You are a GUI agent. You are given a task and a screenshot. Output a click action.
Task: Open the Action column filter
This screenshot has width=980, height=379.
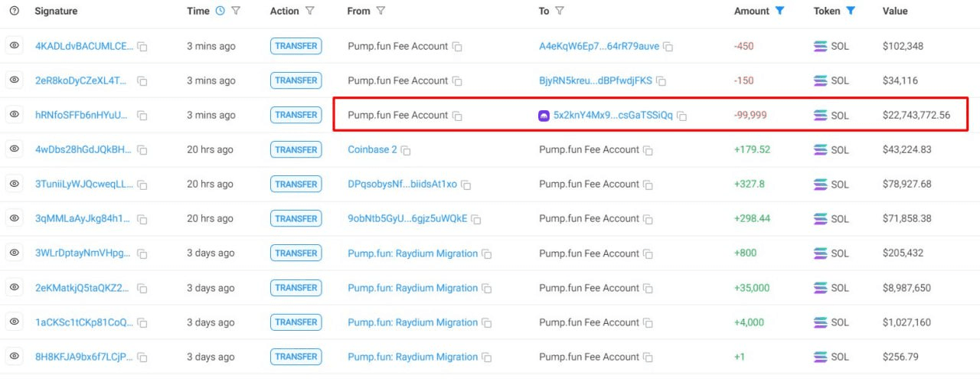309,11
